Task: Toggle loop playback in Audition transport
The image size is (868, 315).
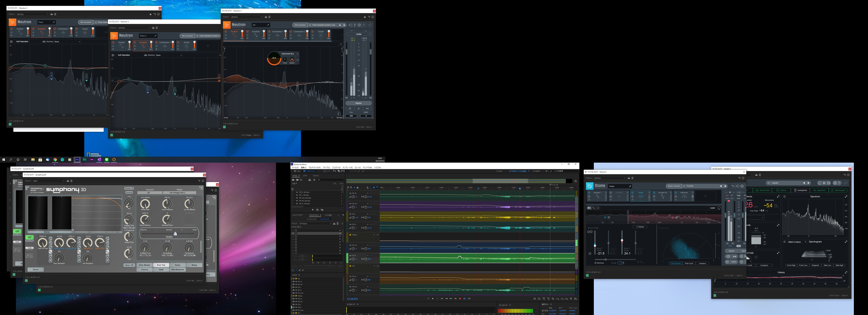Action: tap(464, 298)
